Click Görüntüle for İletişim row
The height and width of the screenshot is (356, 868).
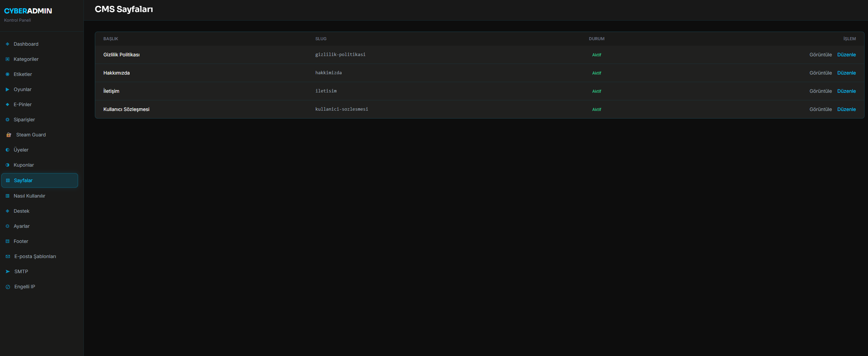click(x=821, y=91)
